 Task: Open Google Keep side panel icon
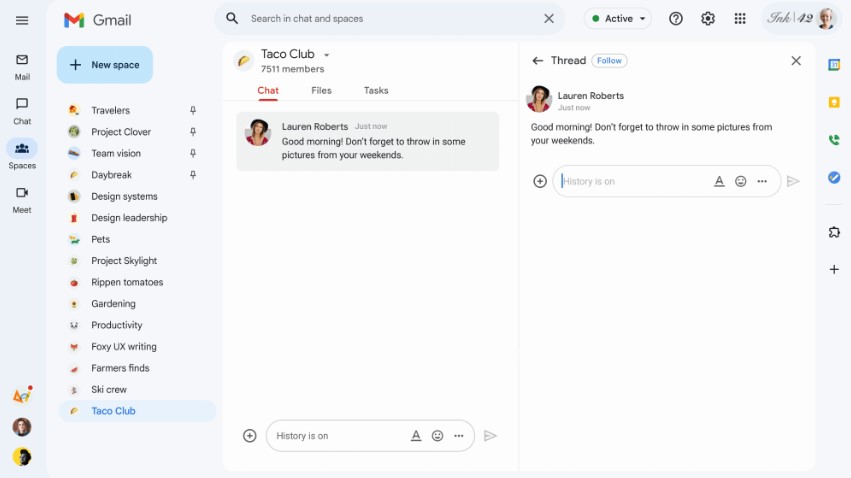(x=834, y=103)
